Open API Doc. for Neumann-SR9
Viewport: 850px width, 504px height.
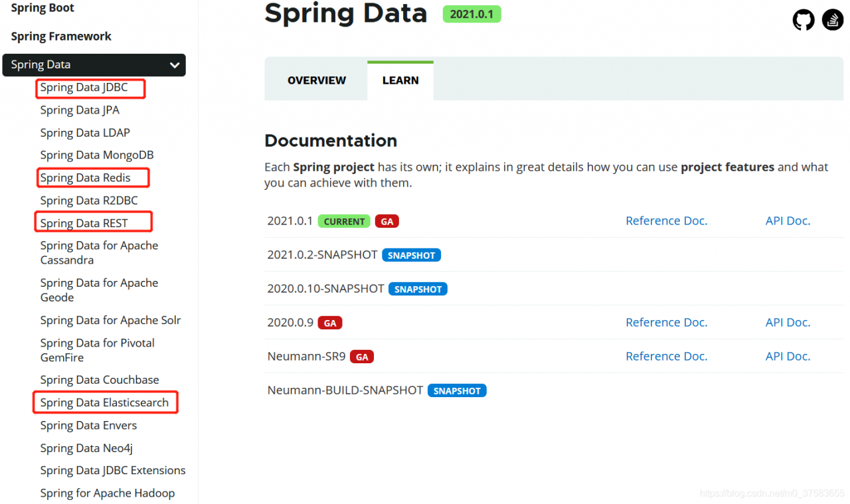point(788,357)
